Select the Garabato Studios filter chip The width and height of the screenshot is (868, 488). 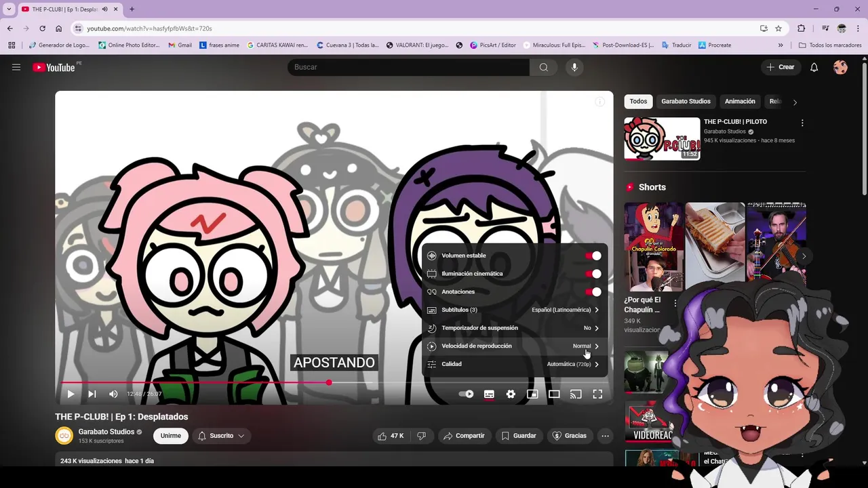tap(686, 102)
